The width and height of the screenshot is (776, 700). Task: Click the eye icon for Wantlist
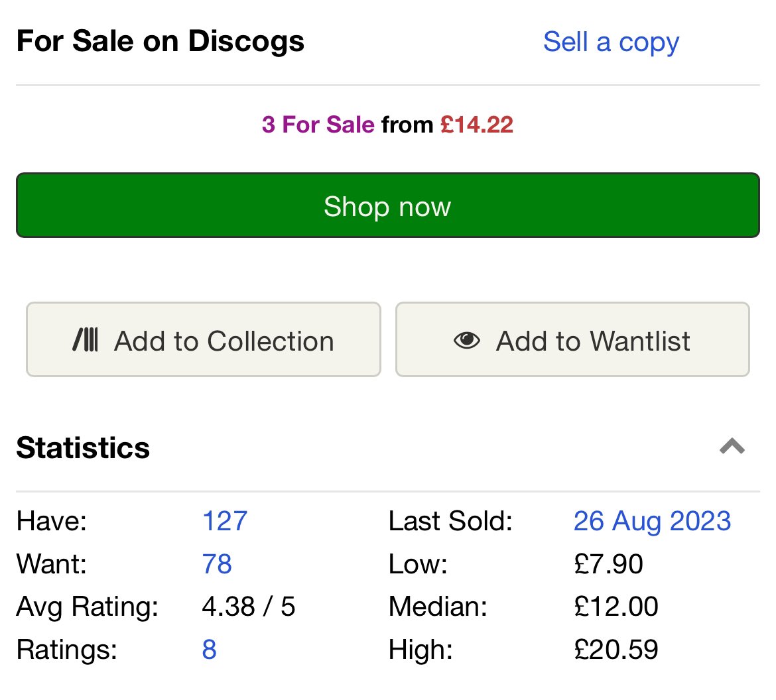pyautogui.click(x=466, y=341)
